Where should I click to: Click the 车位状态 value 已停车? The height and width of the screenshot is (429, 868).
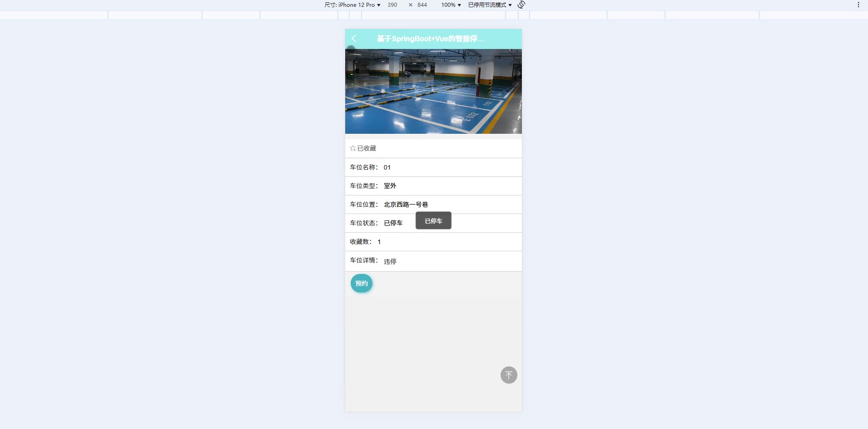click(393, 223)
